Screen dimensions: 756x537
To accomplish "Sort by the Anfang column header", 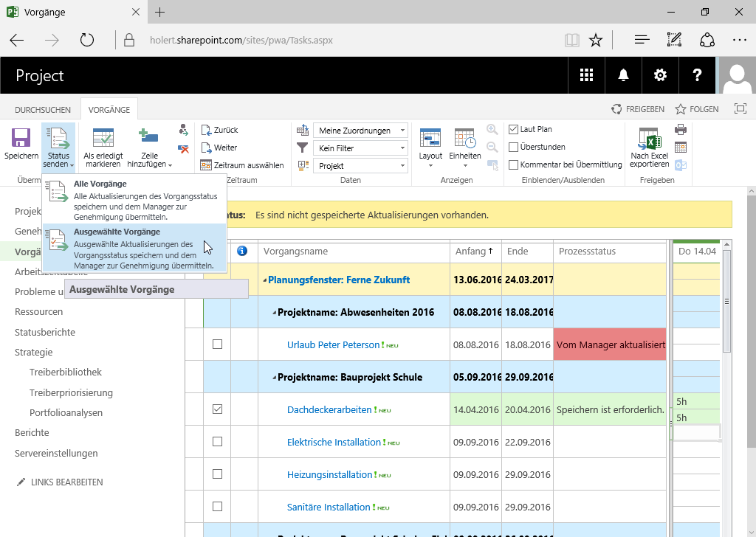I will point(475,252).
